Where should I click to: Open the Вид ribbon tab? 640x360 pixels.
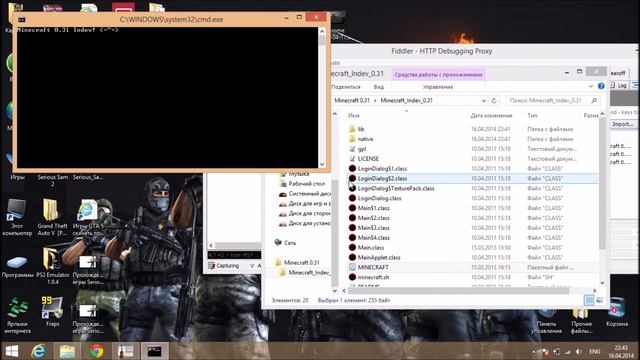pyautogui.click(x=378, y=87)
